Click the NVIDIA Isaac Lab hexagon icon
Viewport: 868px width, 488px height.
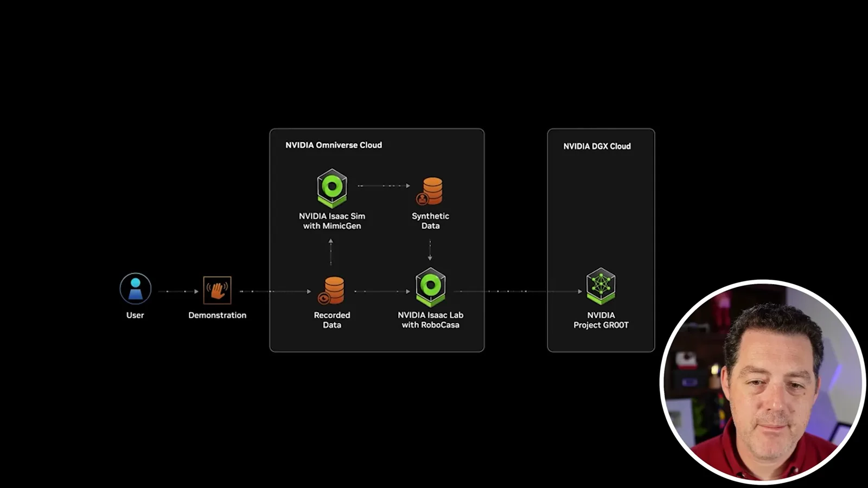(431, 287)
